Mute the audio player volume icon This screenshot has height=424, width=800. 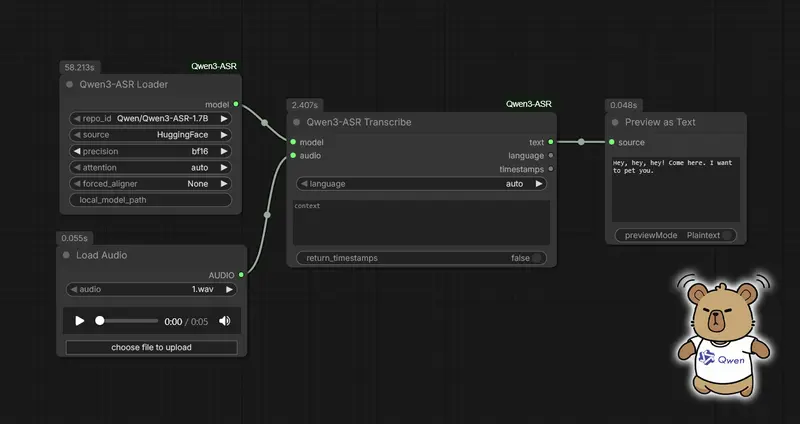pos(224,321)
